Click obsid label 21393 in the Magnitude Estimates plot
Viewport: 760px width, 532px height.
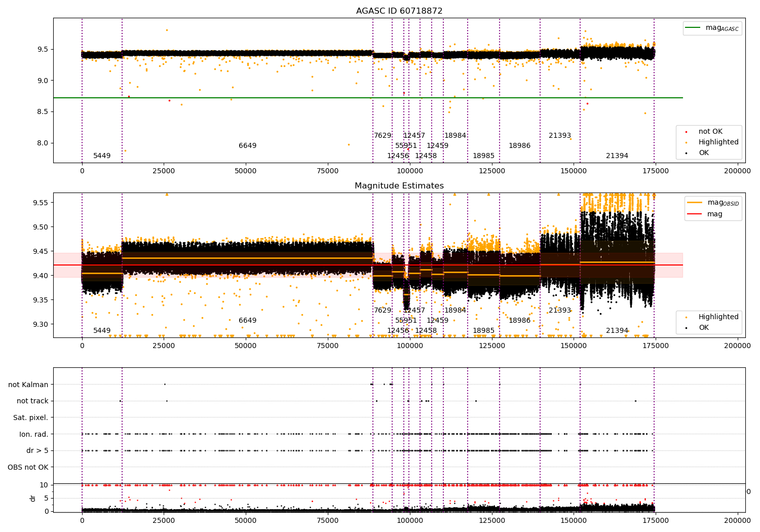point(560,310)
